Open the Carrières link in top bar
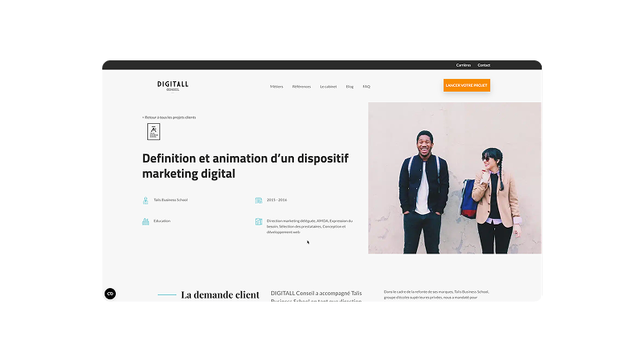Screen dimensions: 644x362 click(x=463, y=65)
